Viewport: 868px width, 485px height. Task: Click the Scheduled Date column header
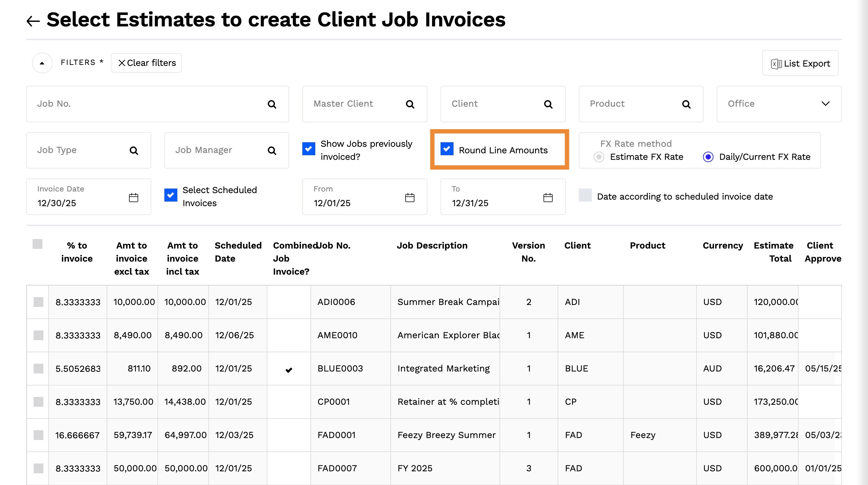click(x=238, y=252)
